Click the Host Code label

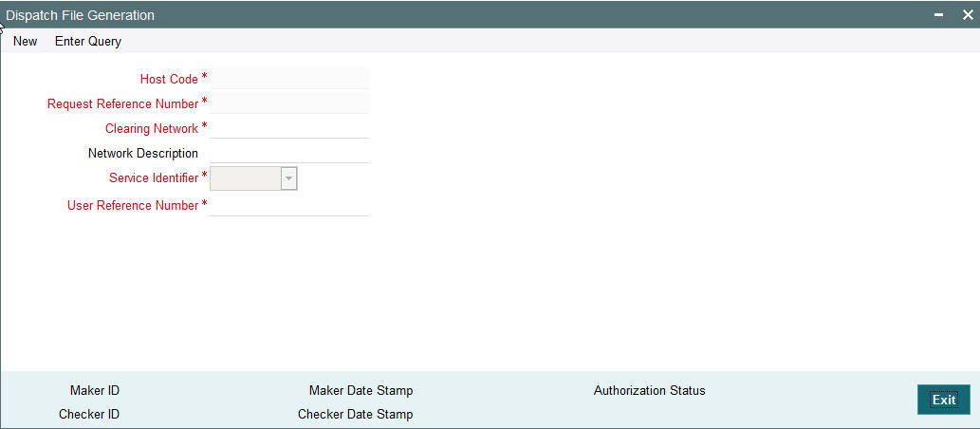click(x=169, y=79)
